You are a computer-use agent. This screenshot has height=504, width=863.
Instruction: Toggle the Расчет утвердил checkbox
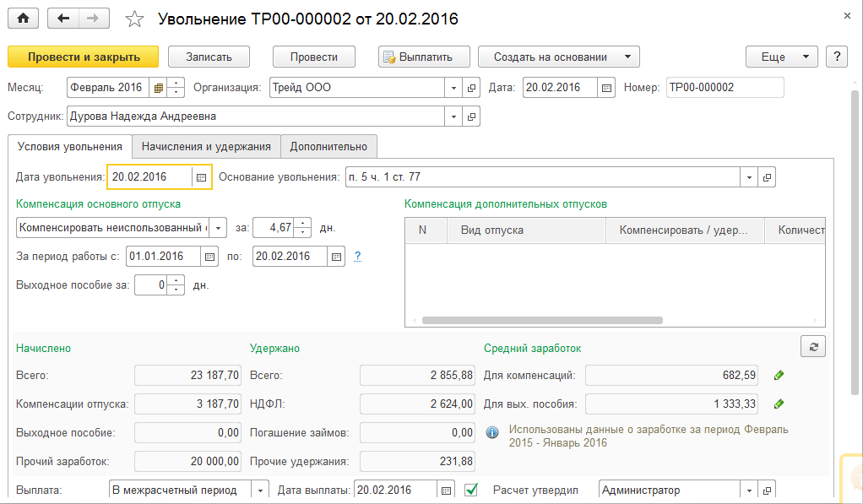click(471, 490)
